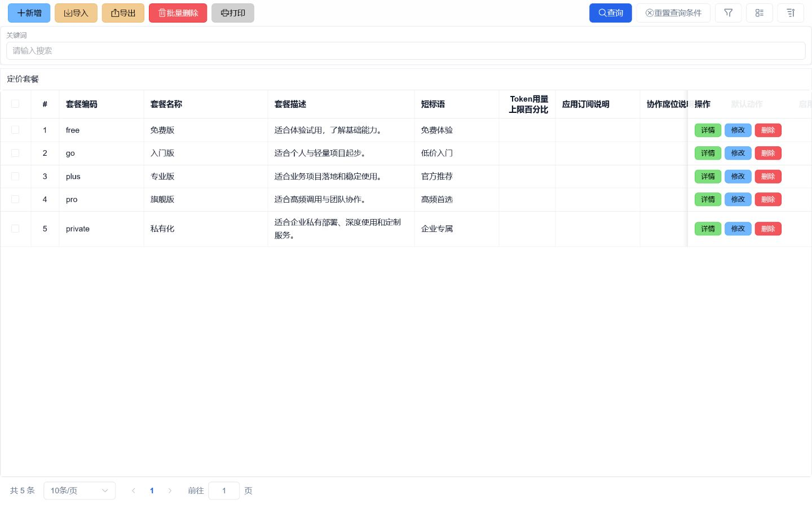Check the row for free plan
812x508 pixels.
tap(15, 130)
